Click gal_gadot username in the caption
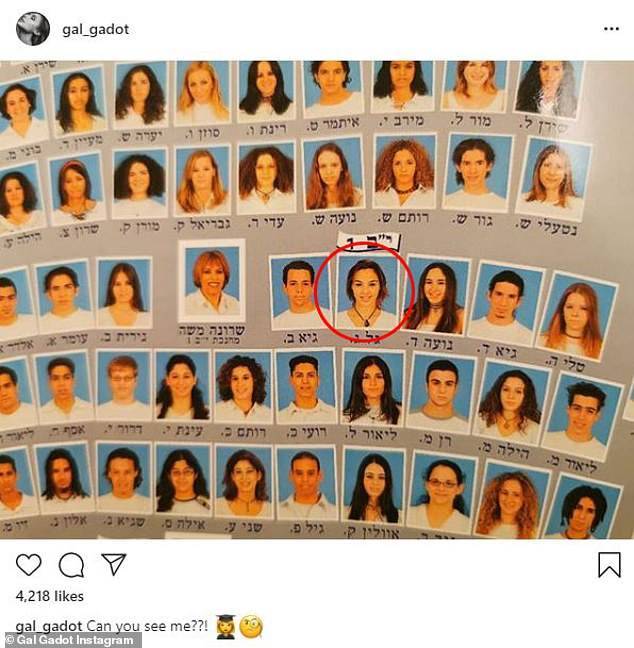 [x=49, y=627]
